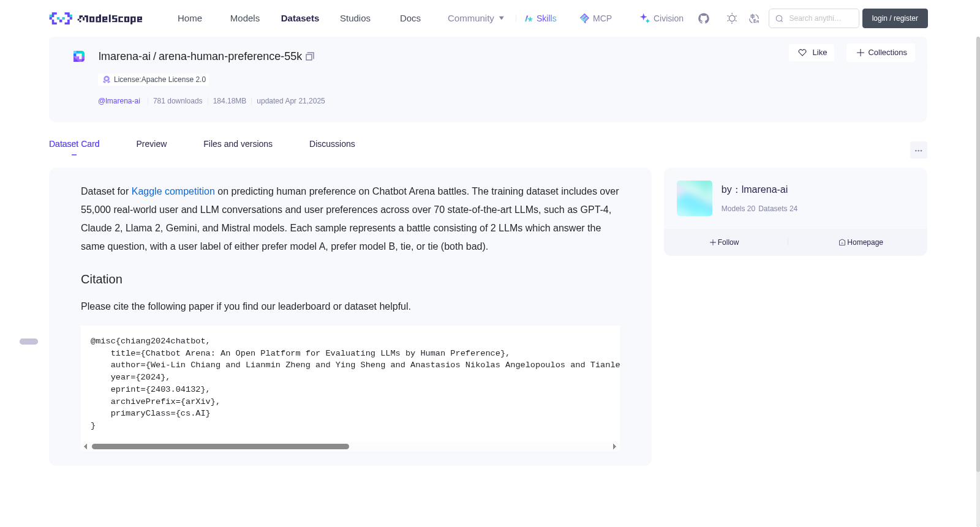Viewport: 980px width, 527px height.
Task: Click the Apache License 2.0 tag
Action: [154, 80]
